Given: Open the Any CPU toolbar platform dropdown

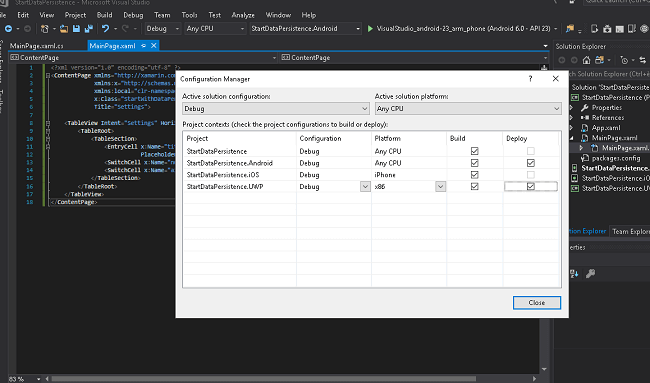Looking at the screenshot, I should (x=215, y=29).
